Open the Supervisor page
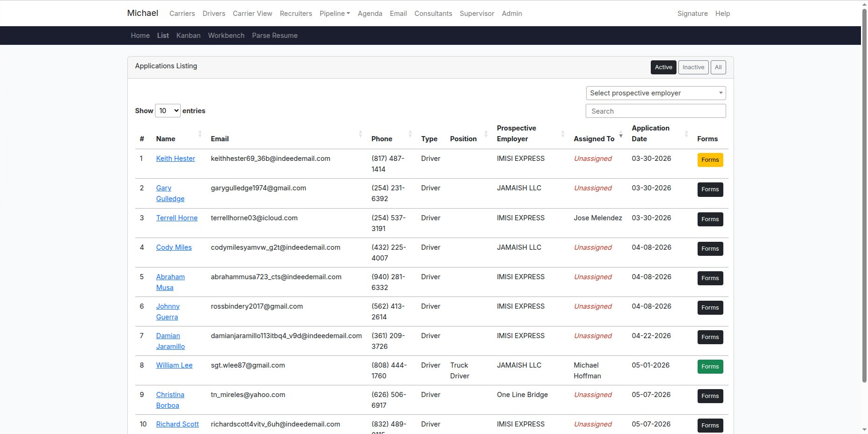 (477, 14)
